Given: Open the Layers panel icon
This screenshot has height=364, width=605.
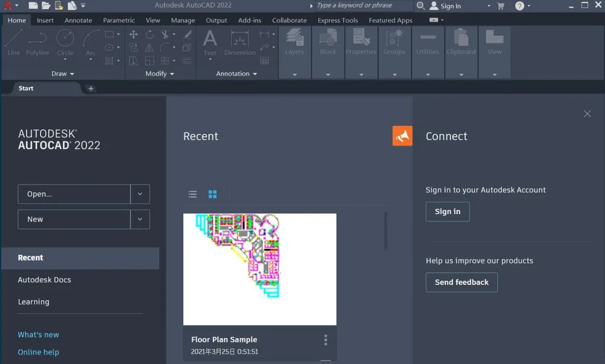Looking at the screenshot, I should click(x=294, y=39).
